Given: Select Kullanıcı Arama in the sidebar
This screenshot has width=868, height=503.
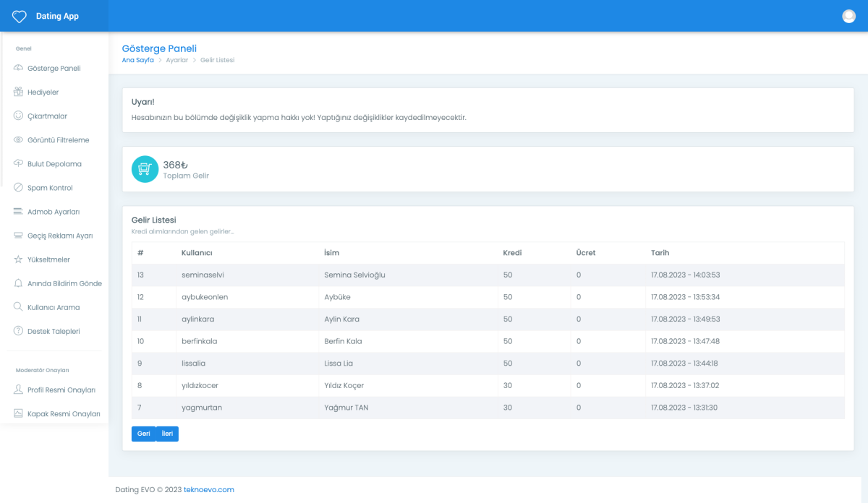Looking at the screenshot, I should pyautogui.click(x=54, y=307).
